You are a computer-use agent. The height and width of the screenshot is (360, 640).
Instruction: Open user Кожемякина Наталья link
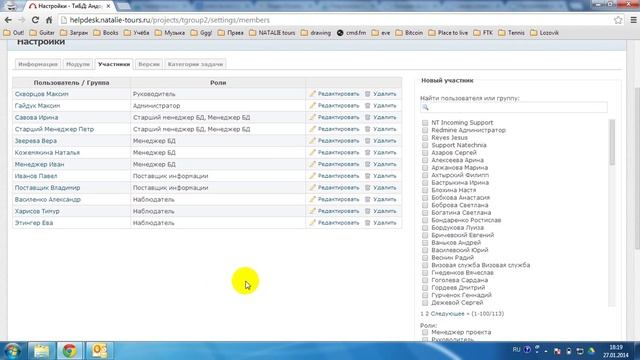coord(47,153)
